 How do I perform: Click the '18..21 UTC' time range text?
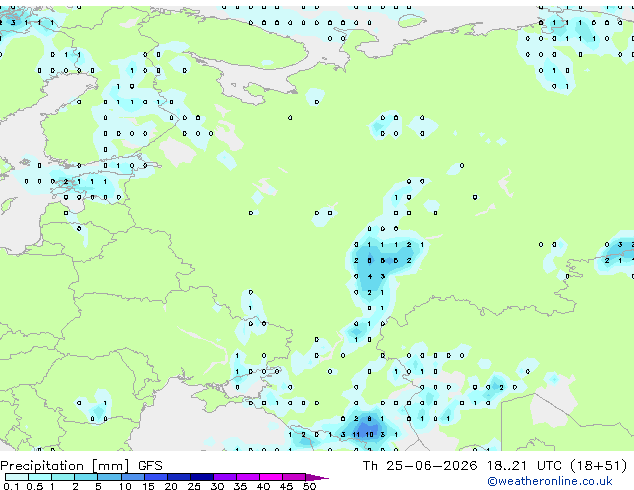click(524, 466)
